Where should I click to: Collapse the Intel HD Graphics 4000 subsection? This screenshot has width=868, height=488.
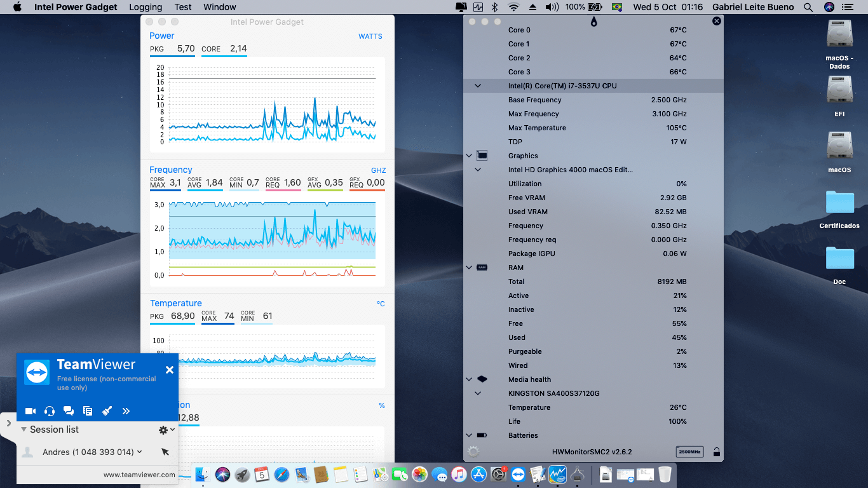click(478, 170)
